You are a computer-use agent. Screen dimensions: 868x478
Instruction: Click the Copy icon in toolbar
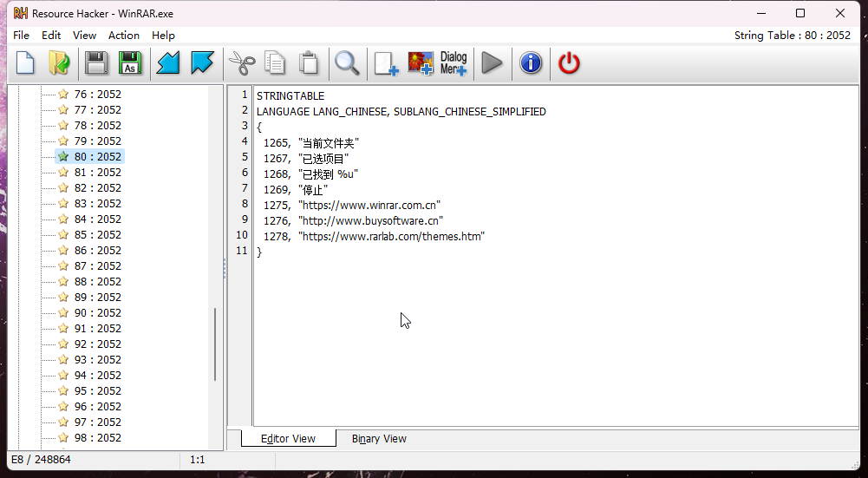[275, 63]
